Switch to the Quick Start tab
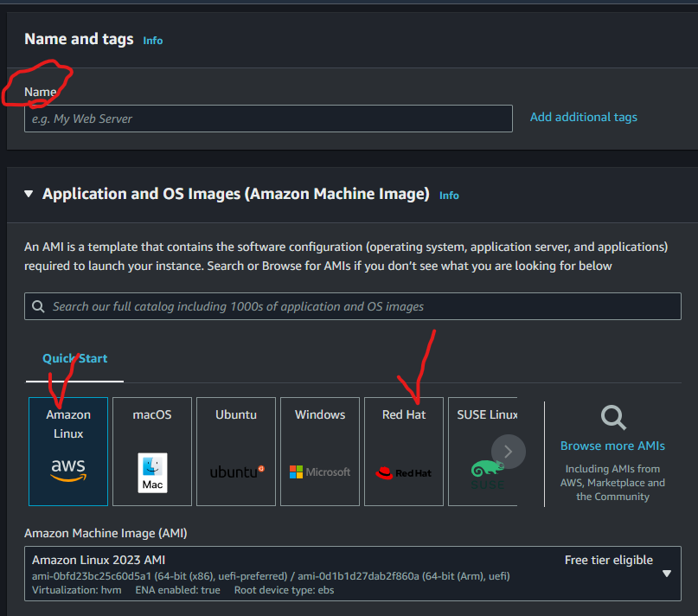The width and height of the screenshot is (698, 616). tap(74, 358)
